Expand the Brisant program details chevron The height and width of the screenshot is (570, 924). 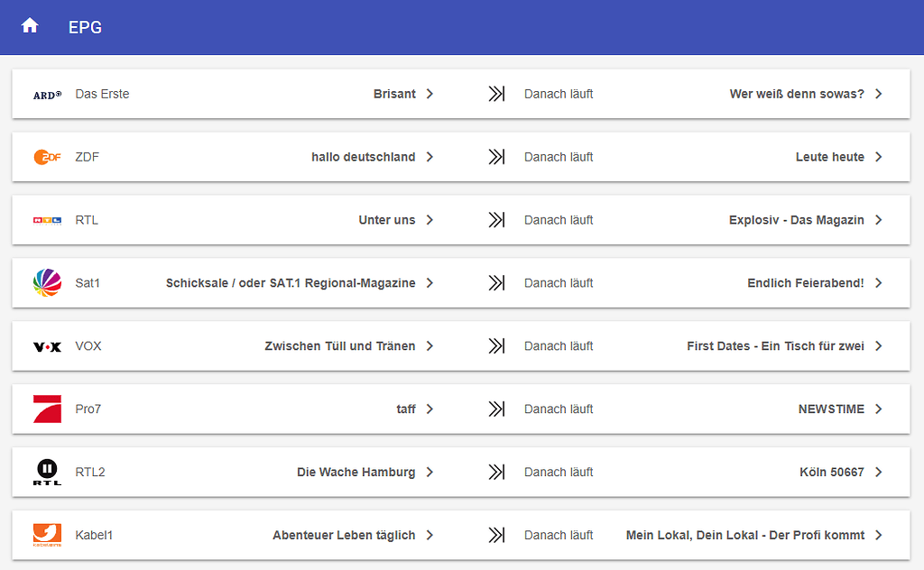(x=430, y=94)
